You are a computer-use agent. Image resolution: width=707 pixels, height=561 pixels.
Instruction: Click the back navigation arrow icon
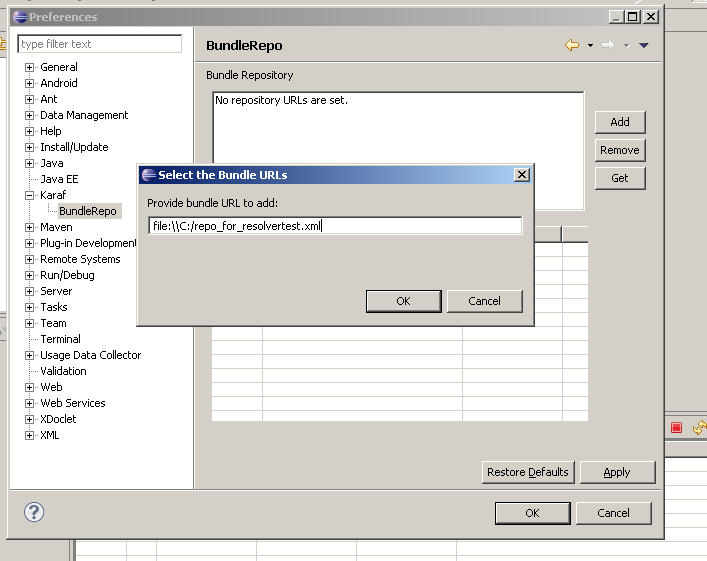(572, 45)
